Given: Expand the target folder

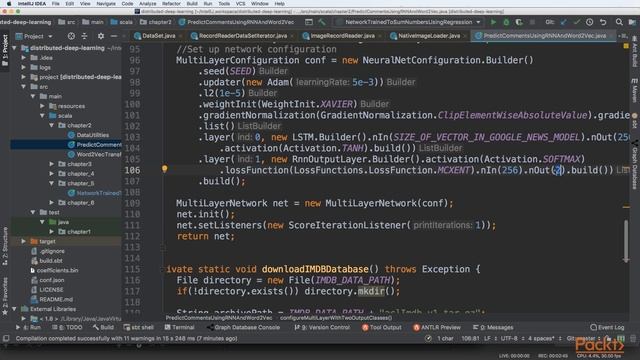Looking at the screenshot, I should coord(24,242).
